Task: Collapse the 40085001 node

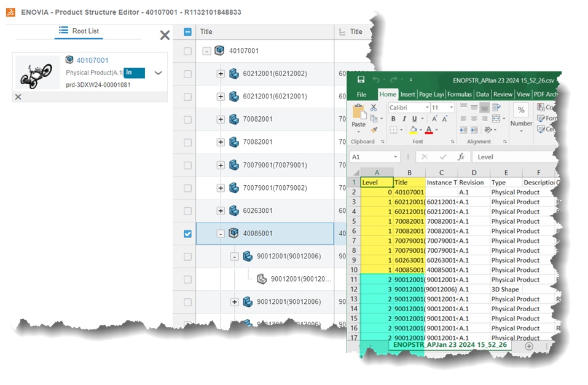Action: point(221,234)
